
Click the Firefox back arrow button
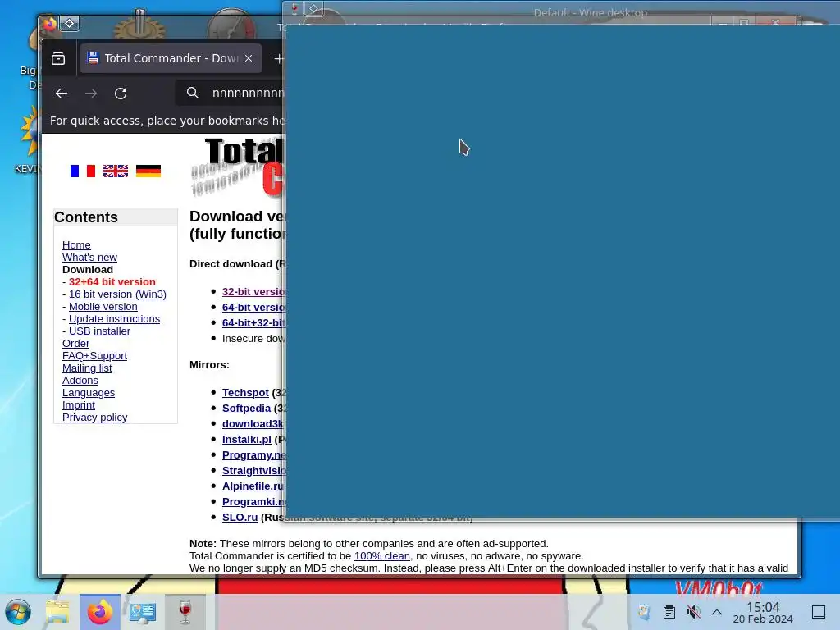pyautogui.click(x=61, y=94)
